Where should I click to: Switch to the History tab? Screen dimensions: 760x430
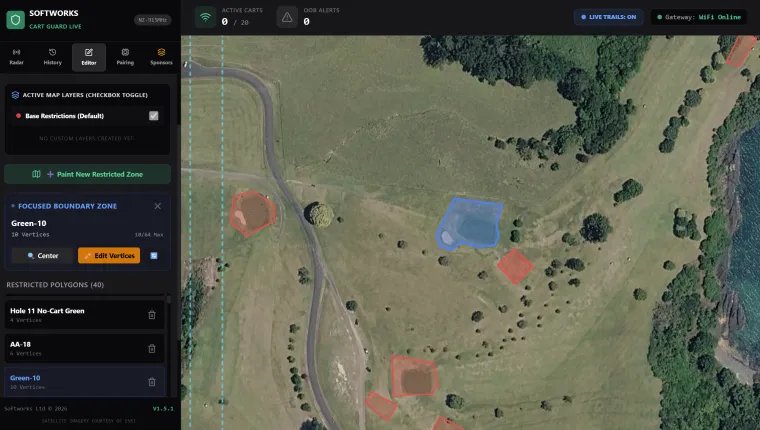coord(52,57)
